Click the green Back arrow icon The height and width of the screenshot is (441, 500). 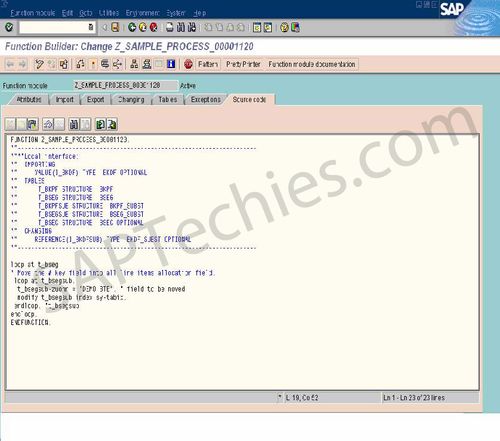[132, 27]
